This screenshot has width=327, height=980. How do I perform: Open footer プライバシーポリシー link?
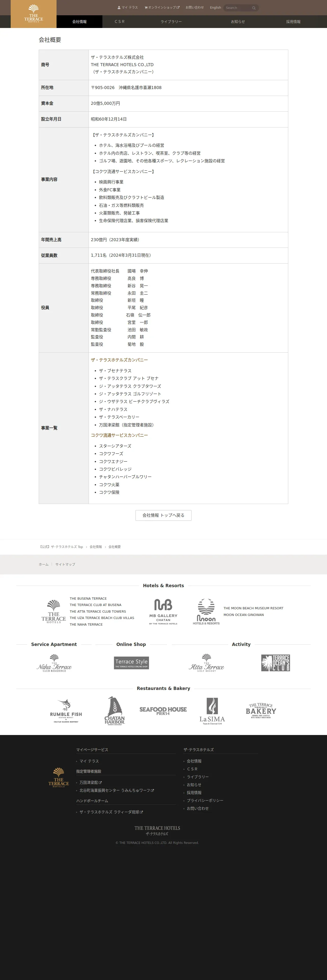tap(205, 800)
